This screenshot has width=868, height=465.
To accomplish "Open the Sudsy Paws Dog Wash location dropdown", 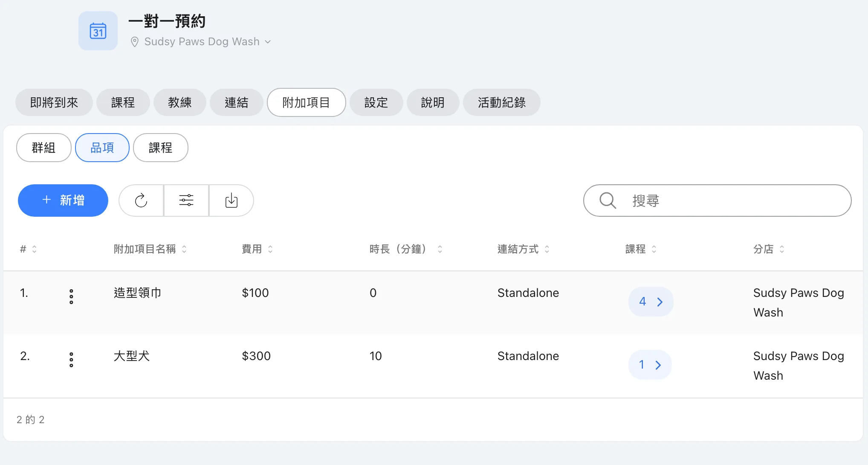I will 207,42.
